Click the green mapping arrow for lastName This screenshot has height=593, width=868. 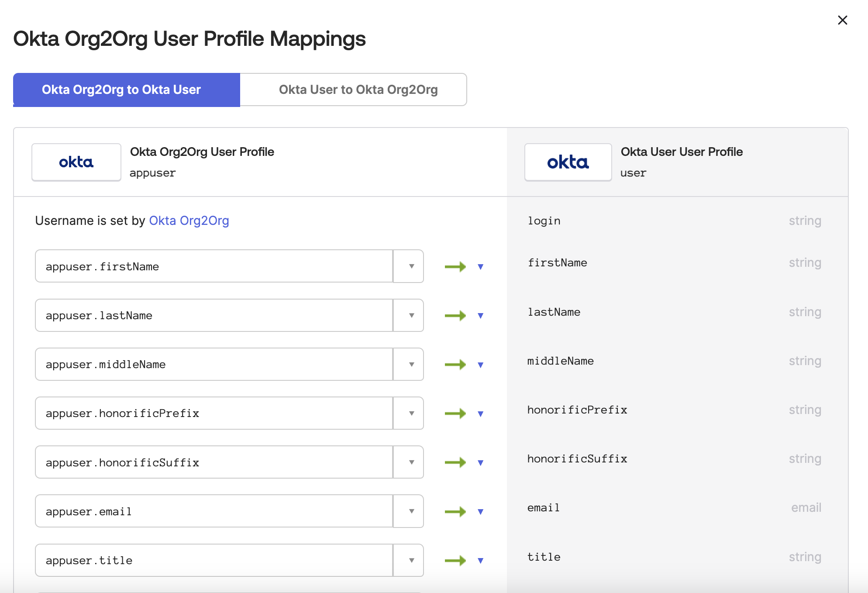[x=455, y=315]
